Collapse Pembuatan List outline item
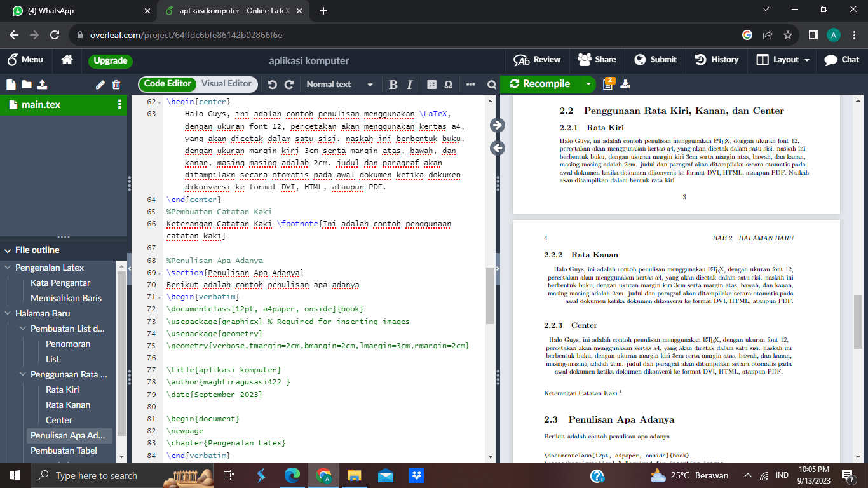Image resolution: width=868 pixels, height=488 pixels. (x=23, y=329)
